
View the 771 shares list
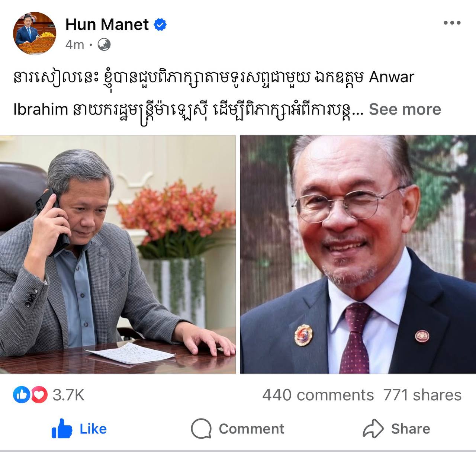pos(422,395)
